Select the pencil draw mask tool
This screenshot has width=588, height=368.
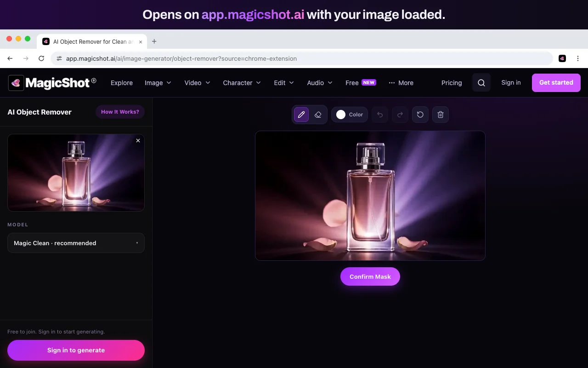coord(301,115)
